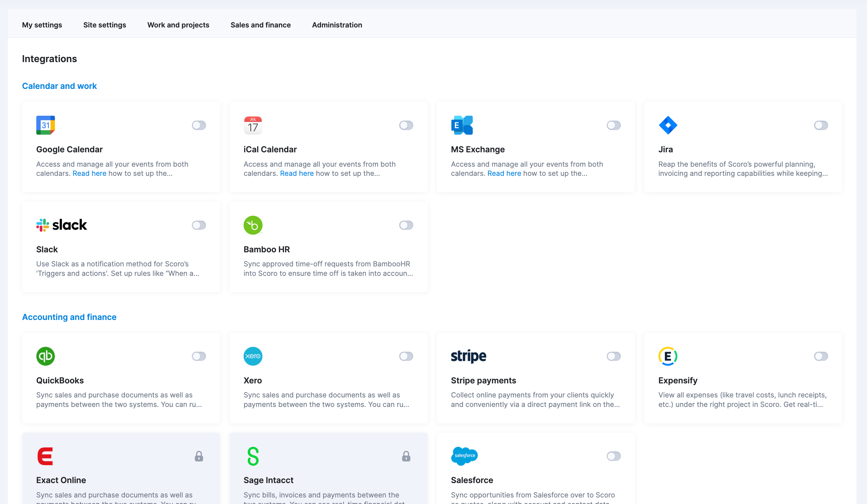Click the iCal Calendar logo icon

[x=253, y=125]
